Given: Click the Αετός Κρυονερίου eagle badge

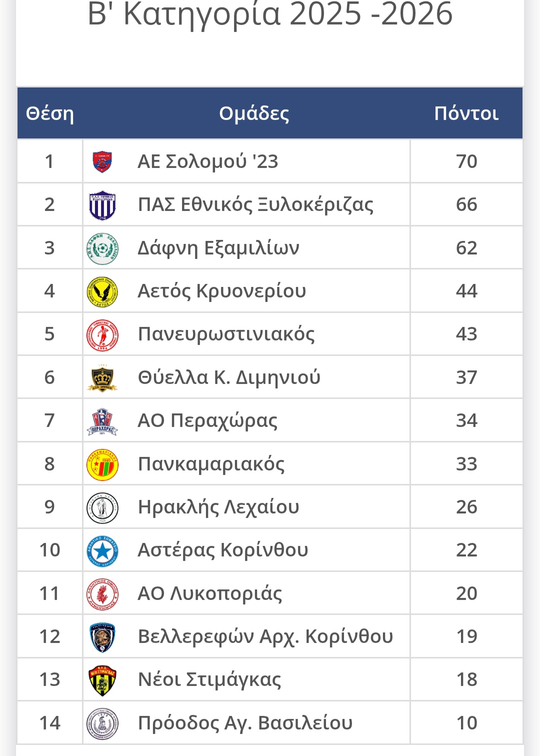Looking at the screenshot, I should pos(102,291).
